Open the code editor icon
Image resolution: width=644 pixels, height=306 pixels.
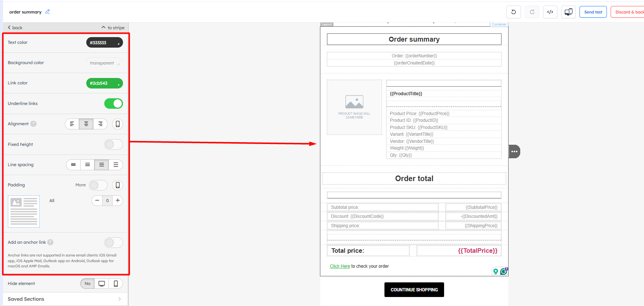pyautogui.click(x=550, y=12)
